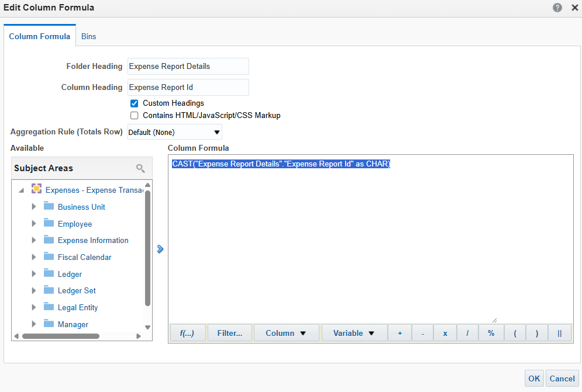The image size is (582, 392).
Task: Expand the Ledger folder
Action: click(x=34, y=274)
